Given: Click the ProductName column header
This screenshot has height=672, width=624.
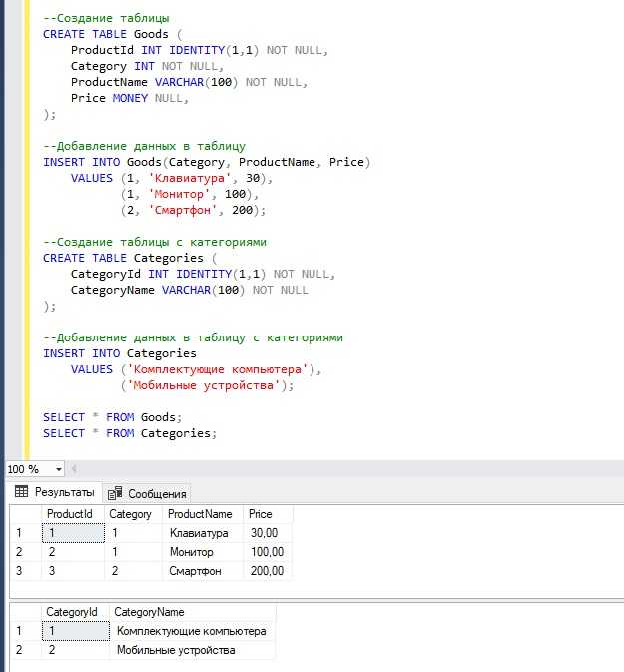Looking at the screenshot, I should point(200,514).
